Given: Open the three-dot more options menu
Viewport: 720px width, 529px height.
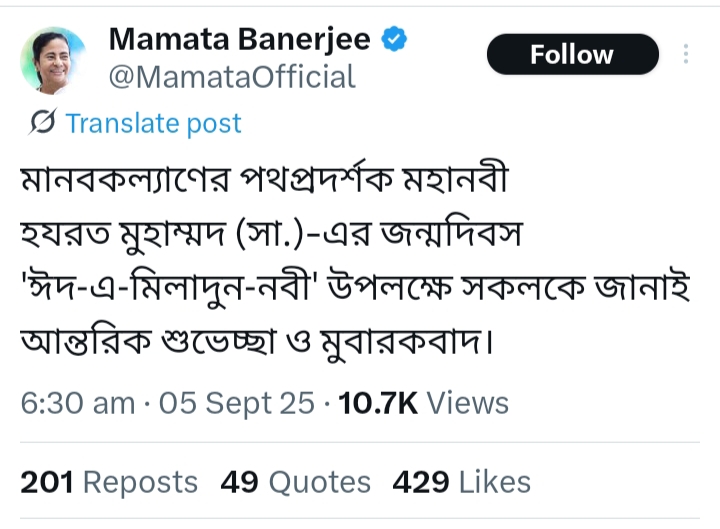Looking at the screenshot, I should coord(686,54).
